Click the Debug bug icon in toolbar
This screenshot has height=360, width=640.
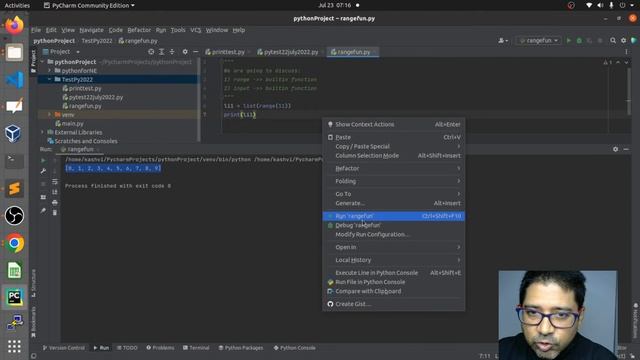(579, 40)
